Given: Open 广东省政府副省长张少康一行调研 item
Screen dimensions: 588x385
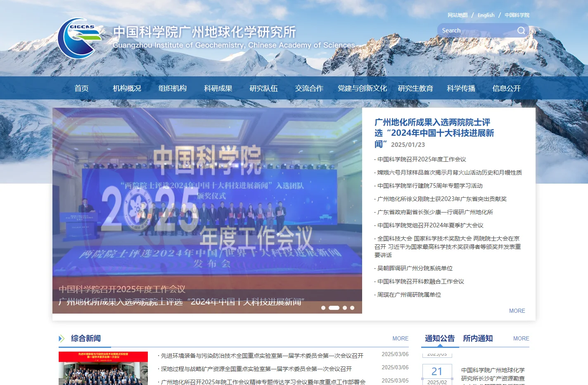Looking at the screenshot, I should tap(435, 212).
